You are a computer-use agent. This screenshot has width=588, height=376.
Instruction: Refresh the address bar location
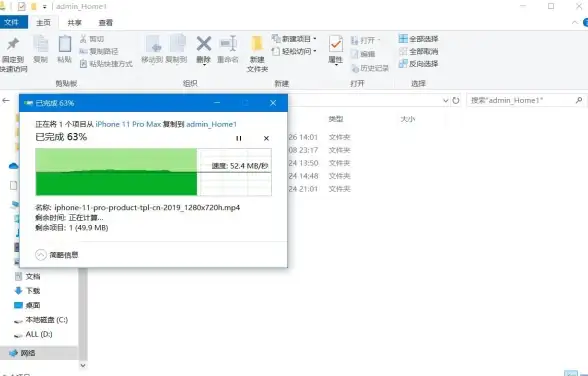pyautogui.click(x=456, y=100)
